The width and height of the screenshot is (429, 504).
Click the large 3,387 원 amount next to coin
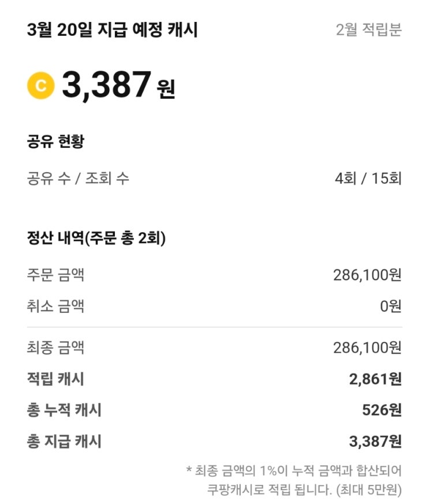pyautogui.click(x=118, y=85)
